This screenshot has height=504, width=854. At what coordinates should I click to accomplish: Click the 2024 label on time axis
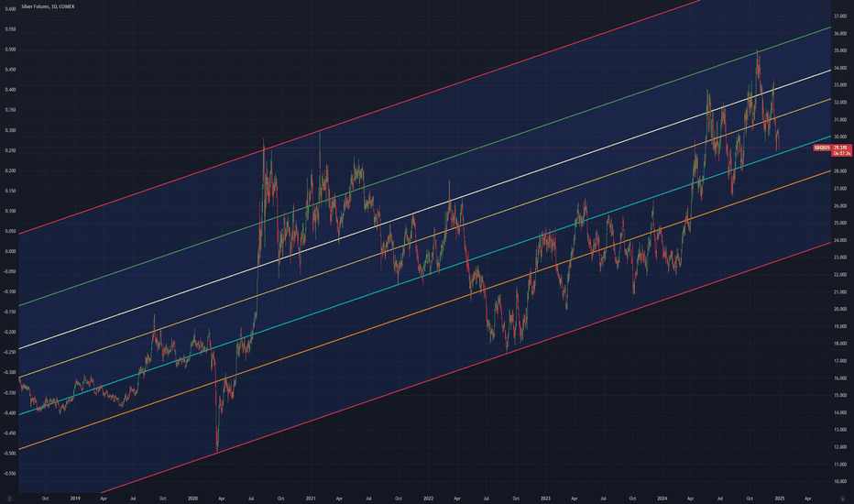662,498
